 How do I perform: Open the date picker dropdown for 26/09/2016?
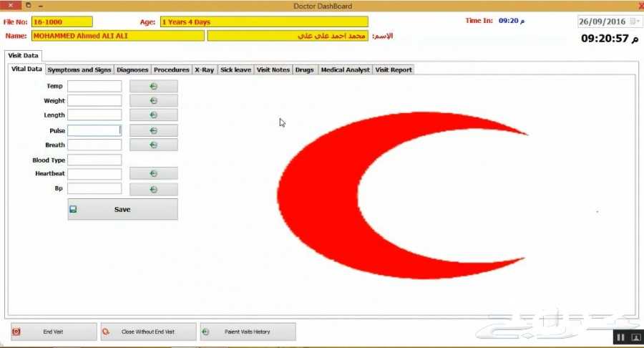point(635,21)
